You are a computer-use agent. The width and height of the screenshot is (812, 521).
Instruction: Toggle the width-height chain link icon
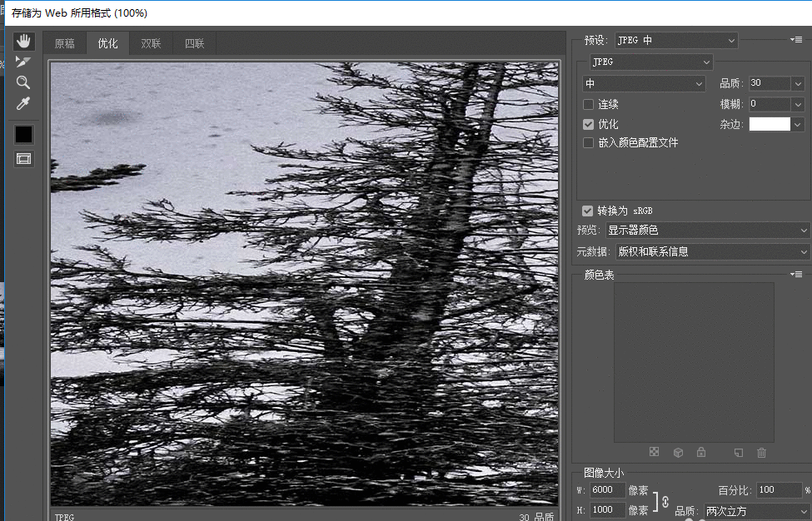tap(665, 500)
